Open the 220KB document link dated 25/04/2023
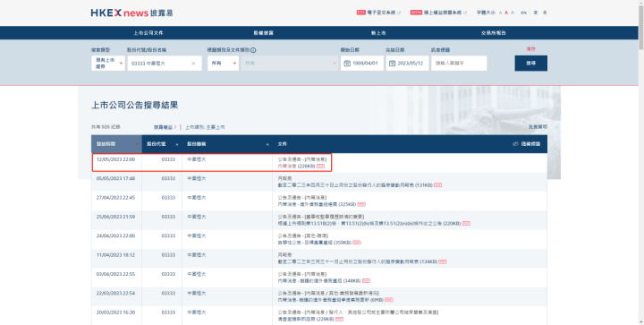 369,224
